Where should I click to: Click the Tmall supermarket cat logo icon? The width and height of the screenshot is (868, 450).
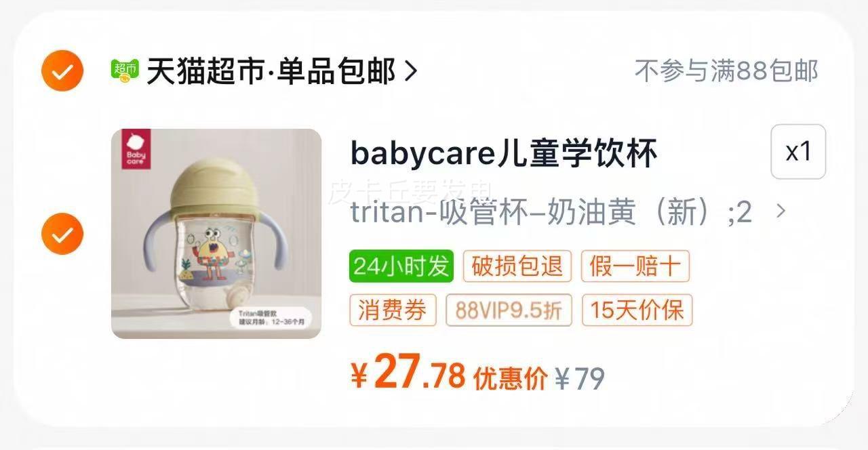125,70
